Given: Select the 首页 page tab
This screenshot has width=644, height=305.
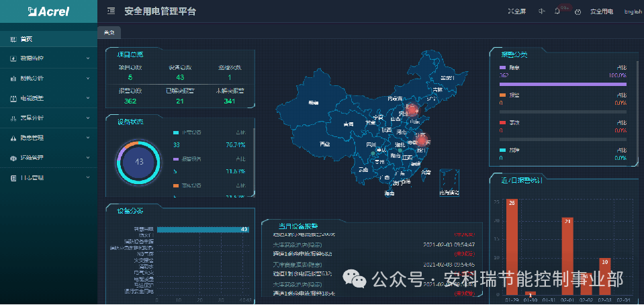Looking at the screenshot, I should click(109, 32).
